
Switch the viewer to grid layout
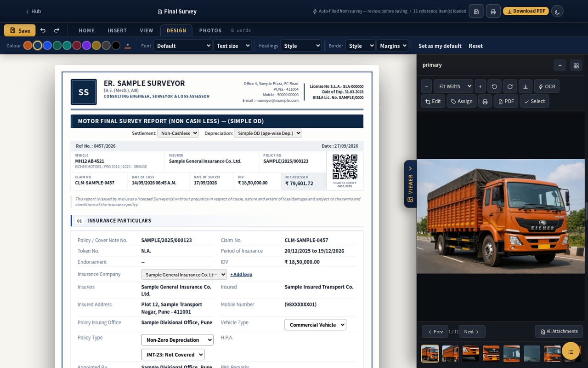(576, 65)
